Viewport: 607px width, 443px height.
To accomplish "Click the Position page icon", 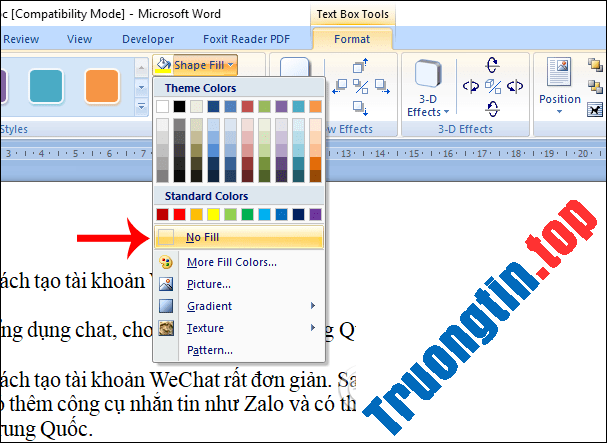I will tap(559, 72).
